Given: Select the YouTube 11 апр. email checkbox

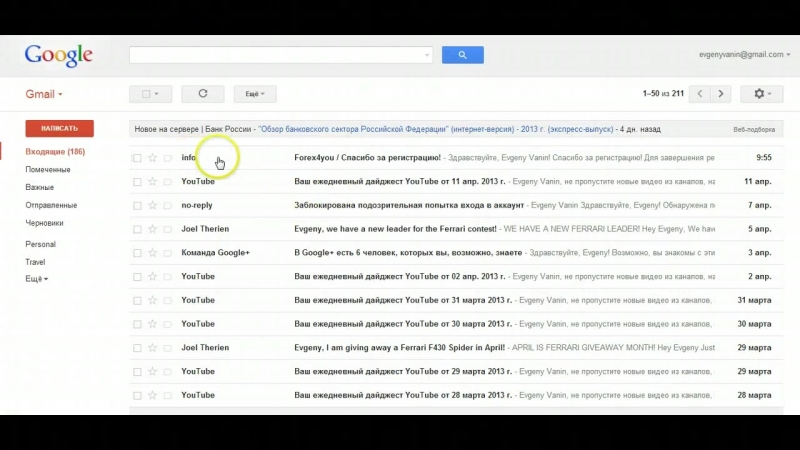Looking at the screenshot, I should (137, 182).
